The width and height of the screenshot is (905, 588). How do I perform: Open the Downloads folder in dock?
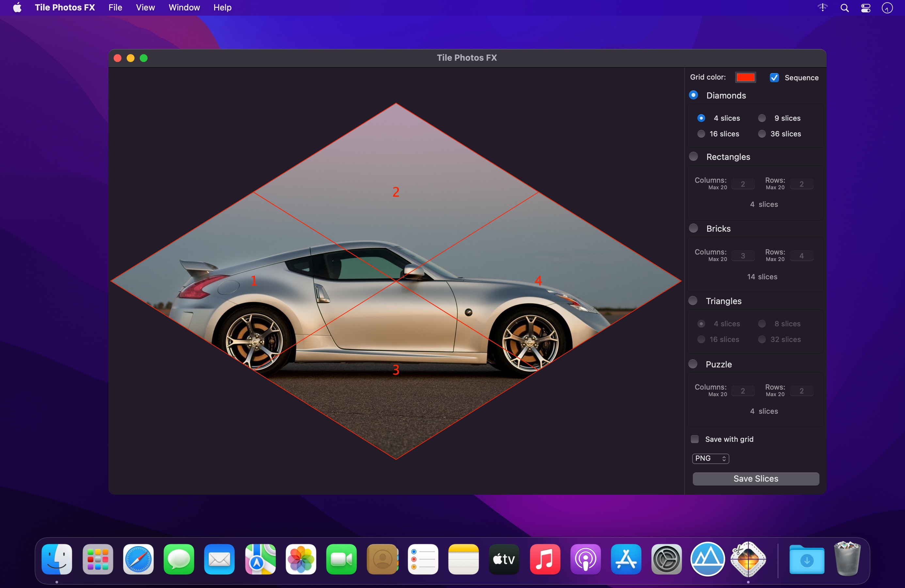click(806, 559)
